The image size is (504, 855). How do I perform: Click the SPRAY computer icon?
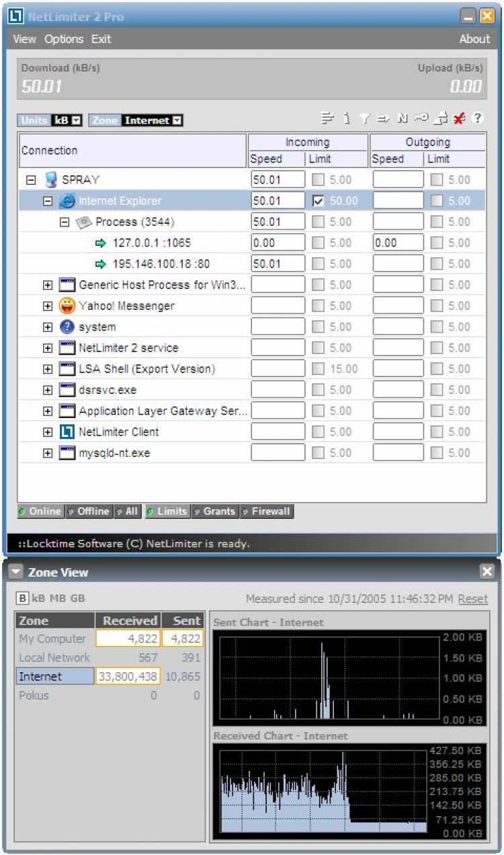coord(50,179)
